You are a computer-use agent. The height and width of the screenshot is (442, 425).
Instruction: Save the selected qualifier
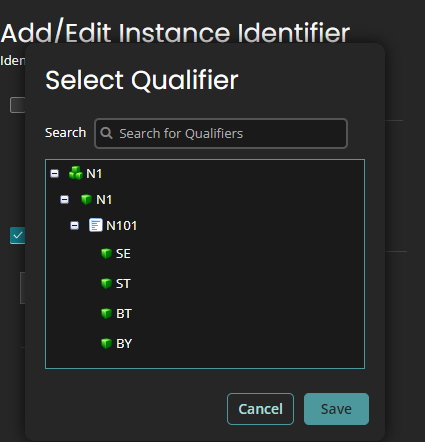(336, 409)
